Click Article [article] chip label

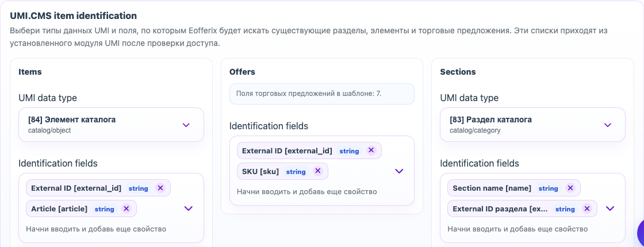point(59,209)
